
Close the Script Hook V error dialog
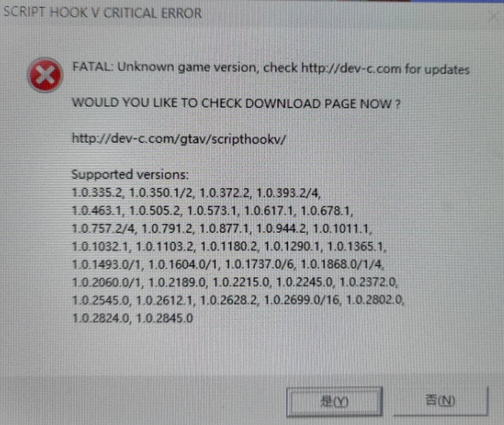495,15
